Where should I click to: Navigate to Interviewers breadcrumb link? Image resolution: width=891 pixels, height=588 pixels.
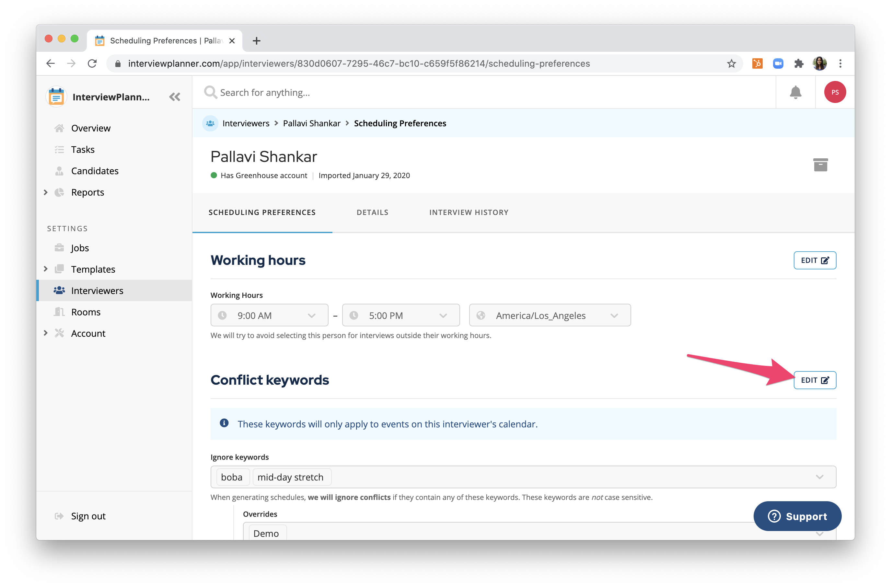246,123
